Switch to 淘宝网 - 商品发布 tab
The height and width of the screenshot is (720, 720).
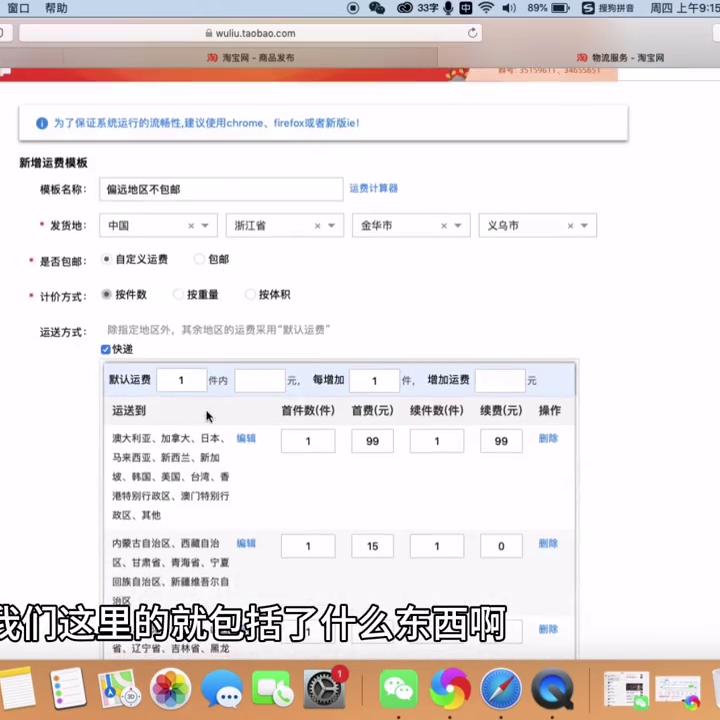pyautogui.click(x=251, y=57)
